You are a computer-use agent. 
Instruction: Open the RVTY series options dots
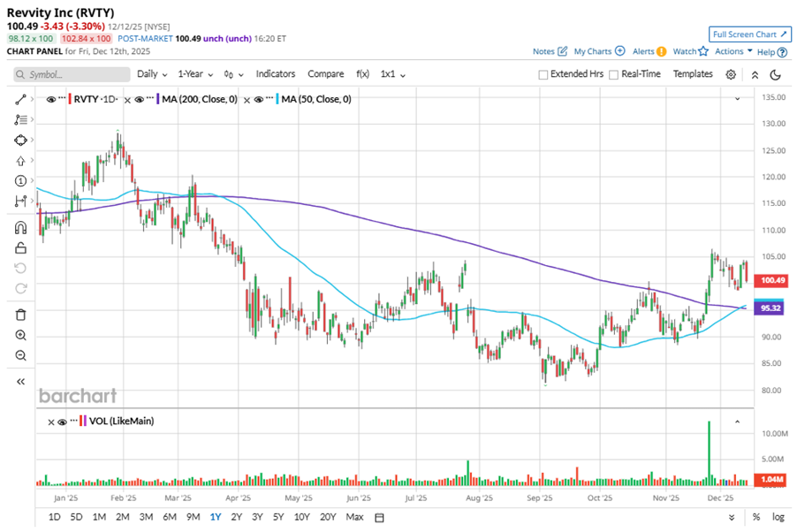click(62, 98)
